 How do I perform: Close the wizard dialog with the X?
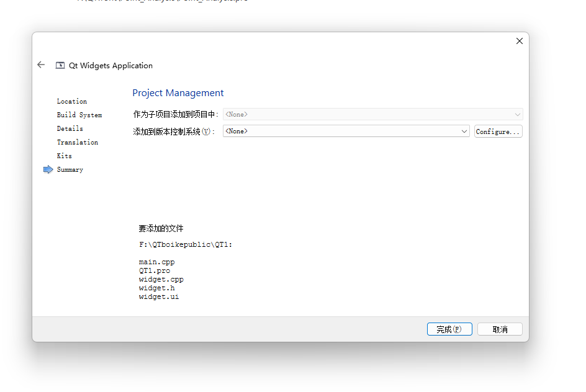click(x=520, y=41)
